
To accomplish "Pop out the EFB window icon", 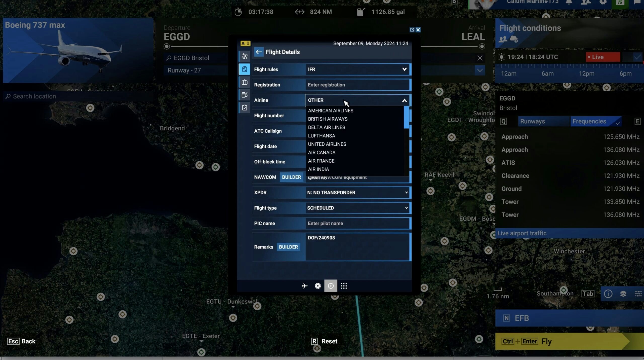I will click(412, 30).
